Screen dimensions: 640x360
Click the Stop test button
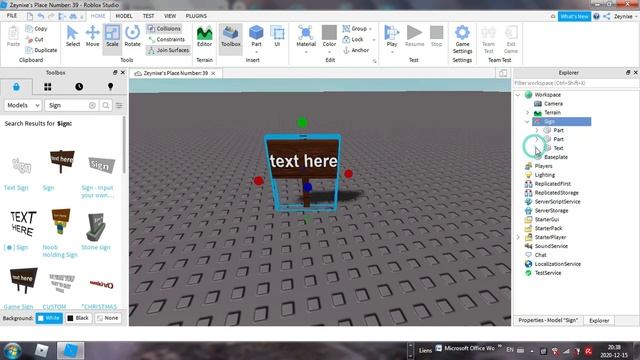[436, 36]
